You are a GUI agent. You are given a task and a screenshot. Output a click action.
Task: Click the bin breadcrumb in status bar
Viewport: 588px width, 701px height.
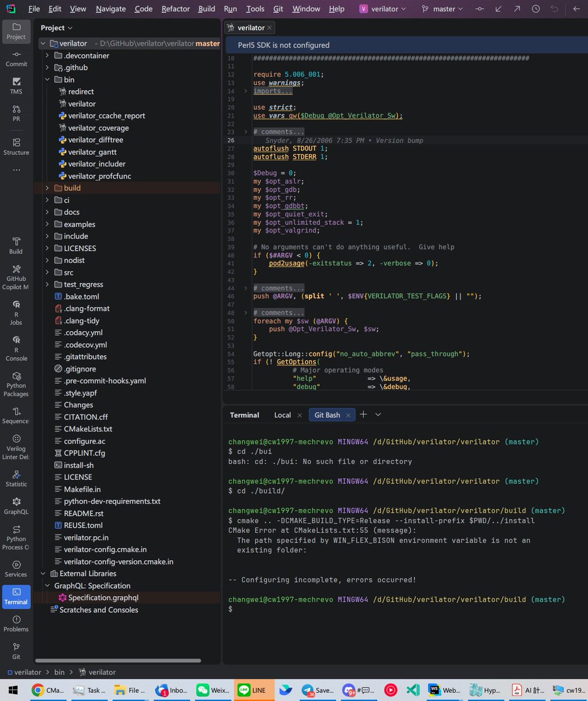(x=59, y=672)
